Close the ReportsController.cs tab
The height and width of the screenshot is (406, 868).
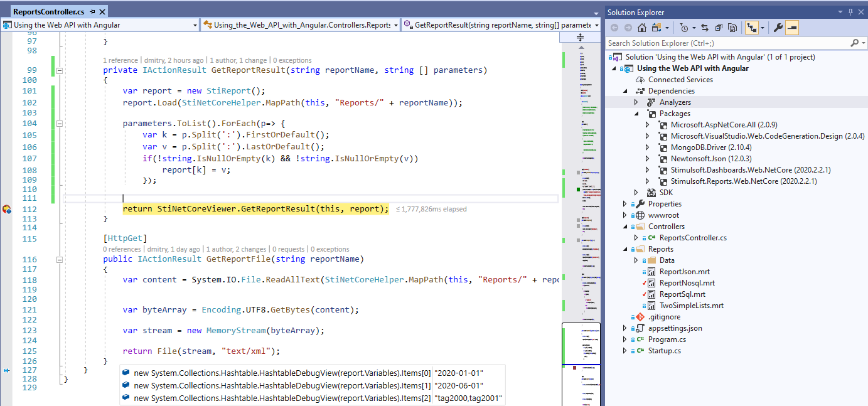click(102, 12)
